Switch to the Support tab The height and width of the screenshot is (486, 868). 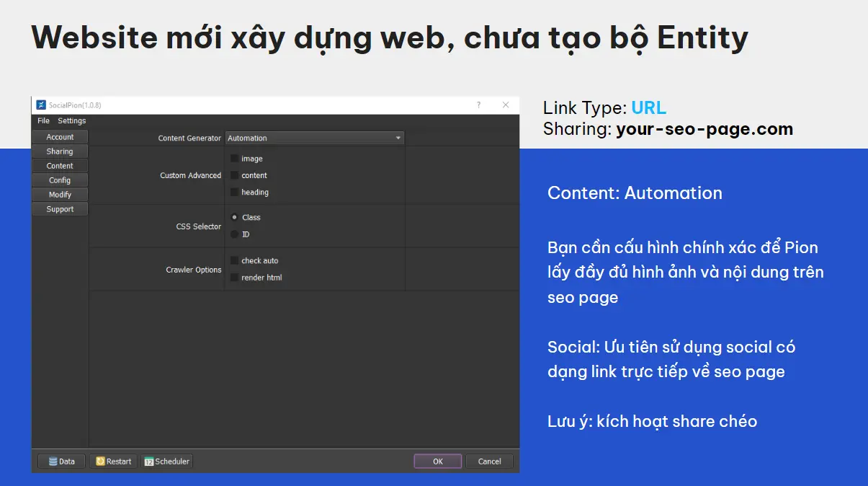(x=61, y=209)
